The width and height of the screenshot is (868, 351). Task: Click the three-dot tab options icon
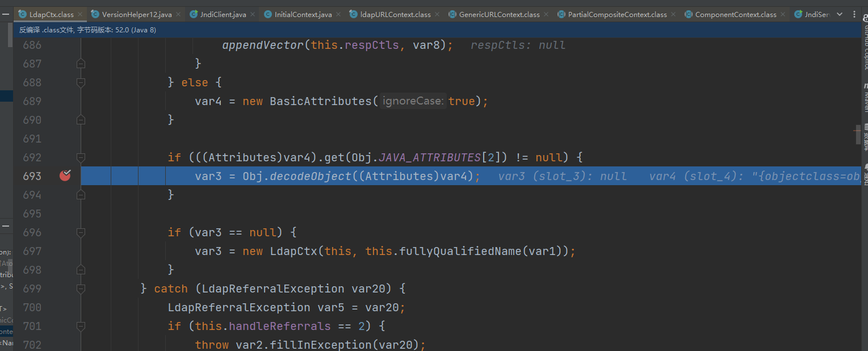tap(854, 14)
